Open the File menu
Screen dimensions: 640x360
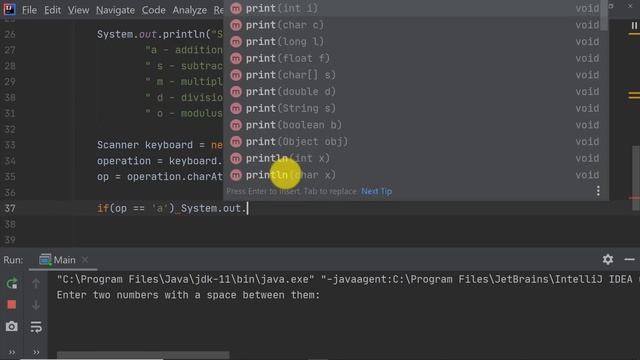point(29,10)
